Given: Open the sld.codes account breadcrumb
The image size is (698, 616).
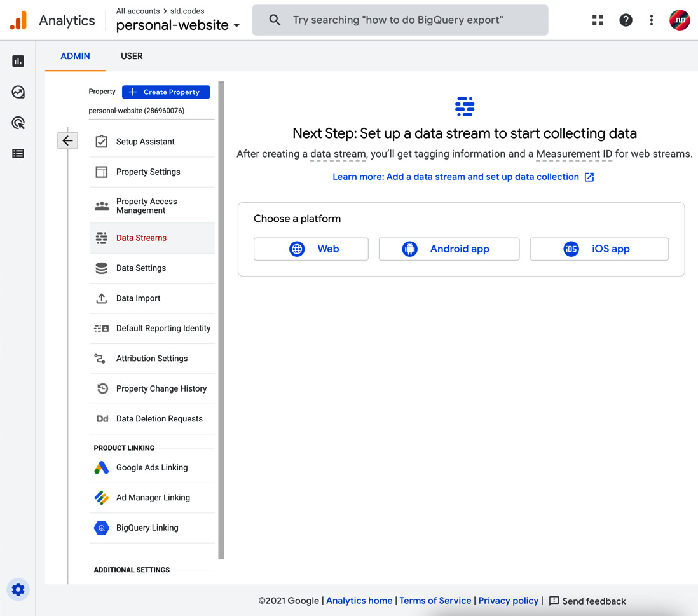Looking at the screenshot, I should (x=186, y=10).
